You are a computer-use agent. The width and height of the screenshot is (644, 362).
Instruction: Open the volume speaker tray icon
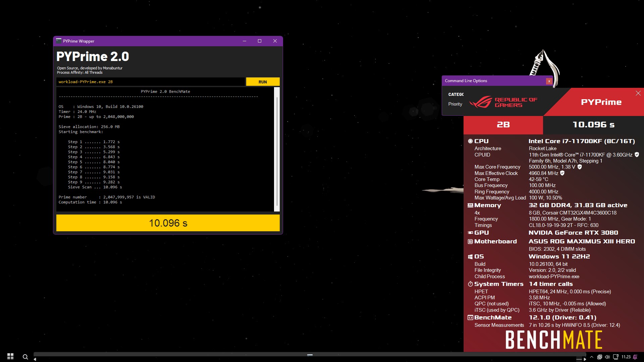point(607,357)
